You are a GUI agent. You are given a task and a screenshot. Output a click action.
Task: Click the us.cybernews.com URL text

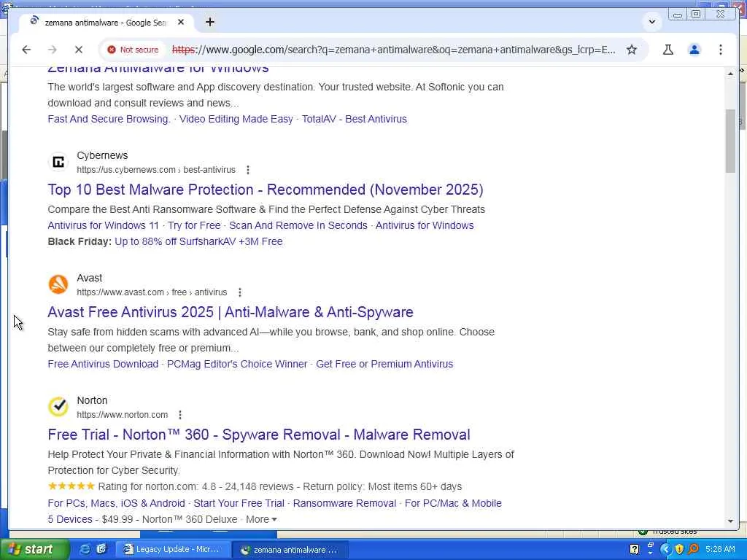click(x=156, y=169)
